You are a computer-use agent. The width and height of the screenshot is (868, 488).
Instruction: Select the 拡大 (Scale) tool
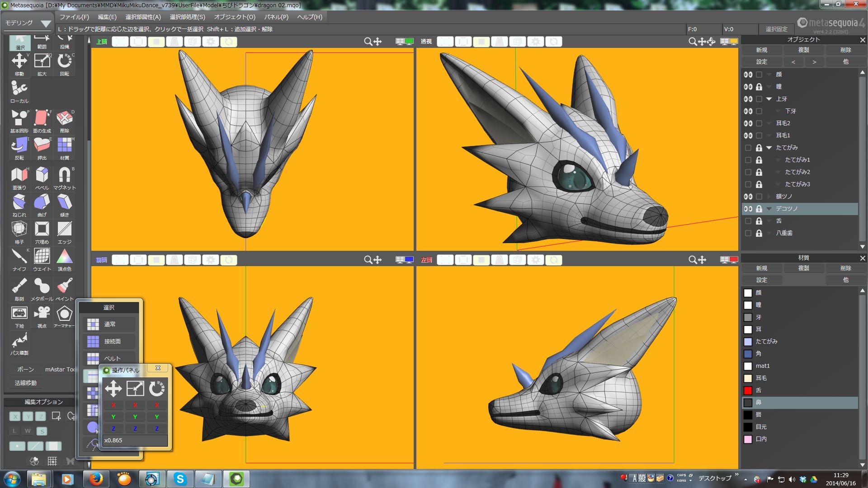tap(42, 64)
